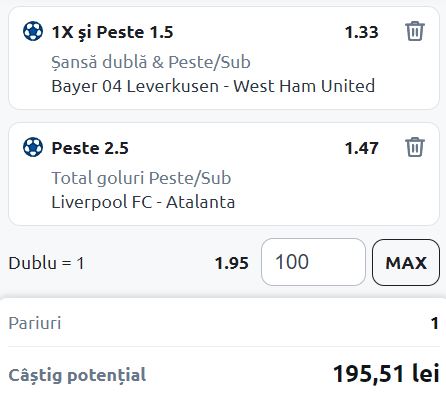This screenshot has width=446, height=397.
Task: Click the Peste 2.5 selection title
Action: point(90,148)
